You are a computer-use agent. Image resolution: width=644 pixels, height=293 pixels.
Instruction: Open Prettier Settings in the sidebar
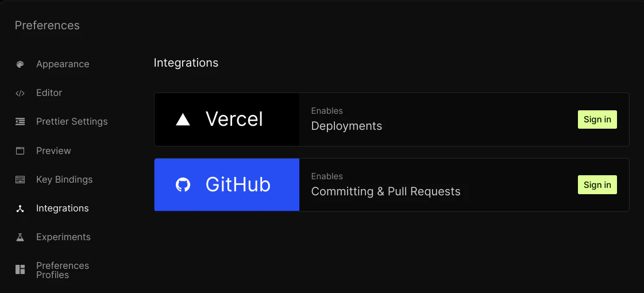(x=72, y=122)
